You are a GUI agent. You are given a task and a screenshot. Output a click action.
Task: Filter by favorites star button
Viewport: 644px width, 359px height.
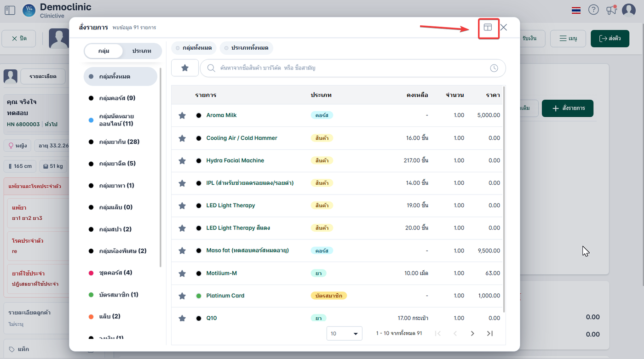click(x=185, y=68)
